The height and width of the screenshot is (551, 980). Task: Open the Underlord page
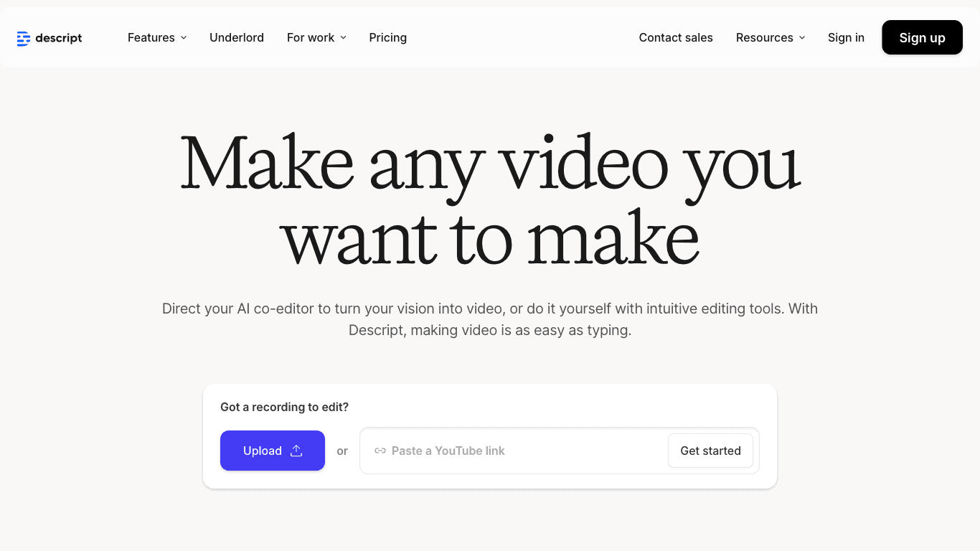pos(237,37)
